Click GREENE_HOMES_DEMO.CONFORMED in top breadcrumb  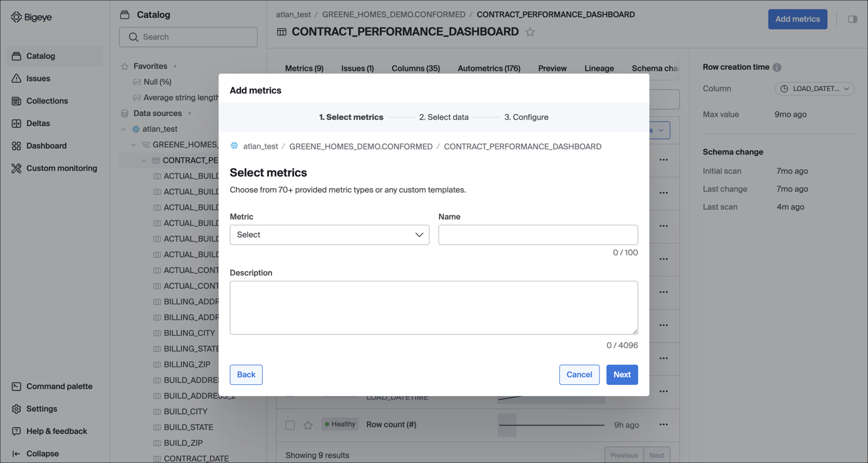(394, 14)
